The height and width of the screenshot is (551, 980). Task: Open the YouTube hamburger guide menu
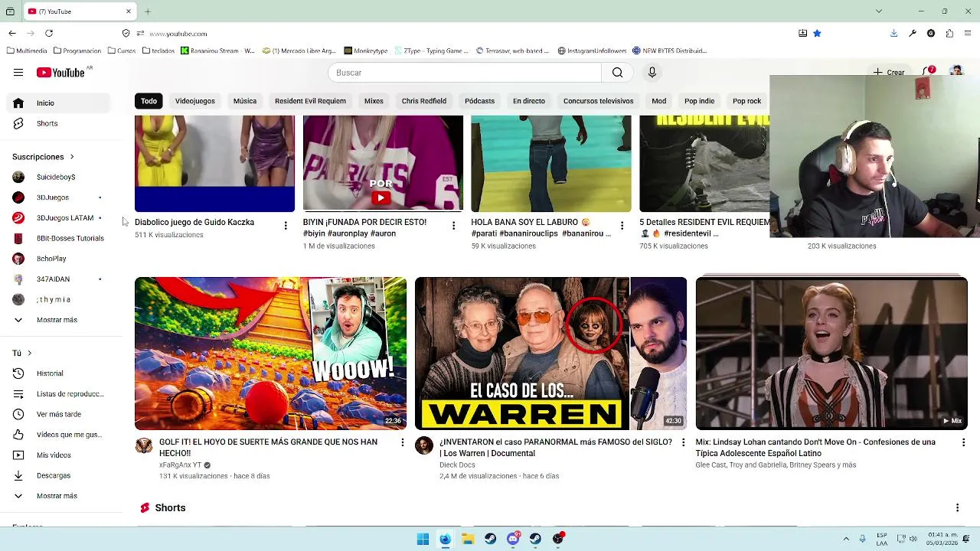click(18, 73)
